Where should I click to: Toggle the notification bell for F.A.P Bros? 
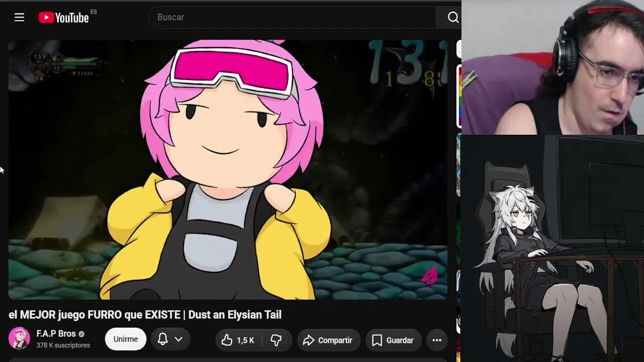click(x=163, y=339)
